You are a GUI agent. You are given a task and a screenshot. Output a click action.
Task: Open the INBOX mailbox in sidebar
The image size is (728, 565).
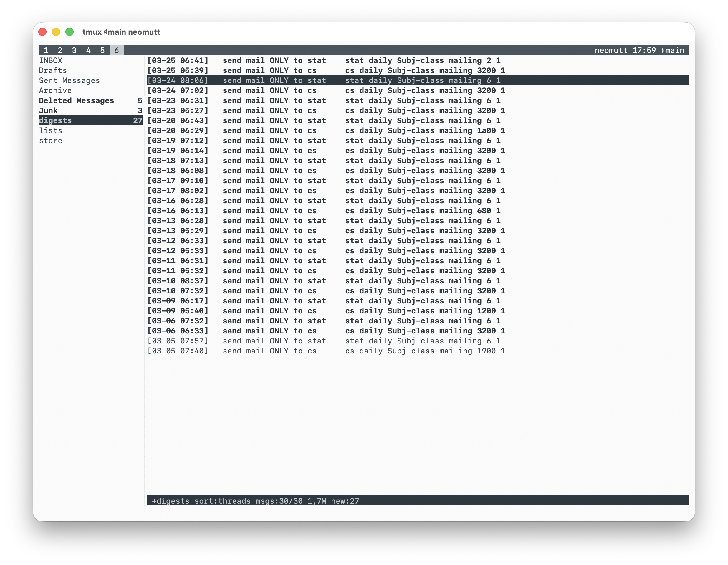coord(51,60)
